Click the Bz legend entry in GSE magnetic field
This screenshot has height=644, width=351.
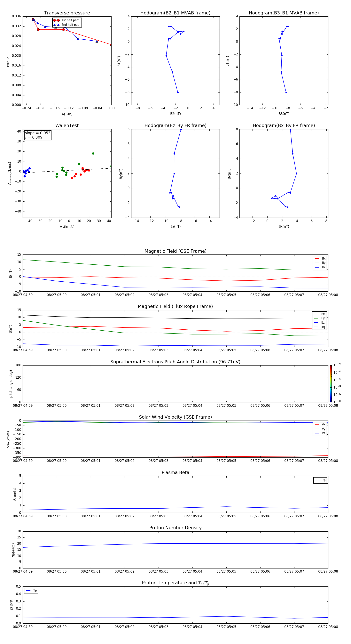(x=320, y=268)
